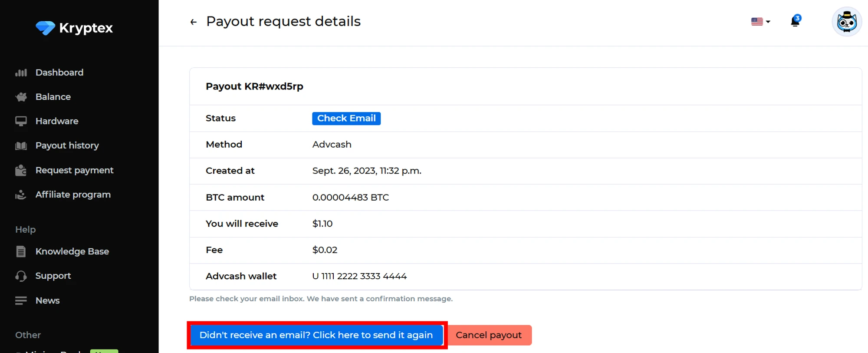Image resolution: width=868 pixels, height=353 pixels.
Task: Click the Hardware monitor icon
Action: coord(21,121)
